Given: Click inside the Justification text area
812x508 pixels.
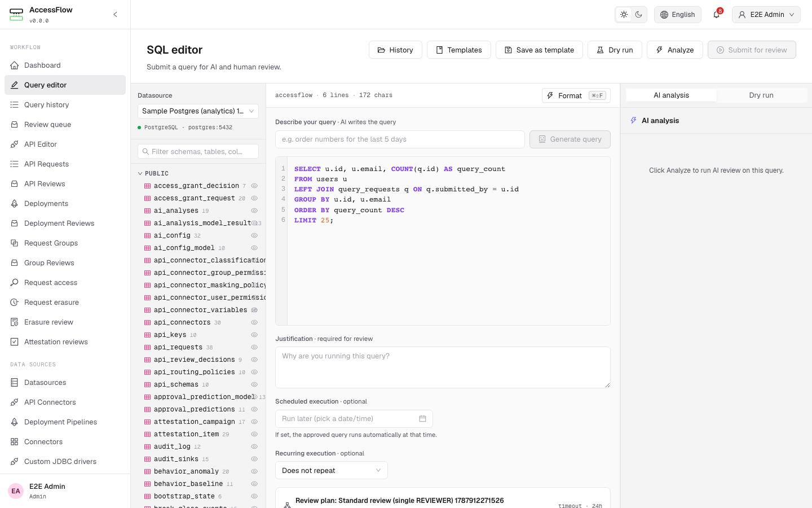Looking at the screenshot, I should (x=443, y=367).
